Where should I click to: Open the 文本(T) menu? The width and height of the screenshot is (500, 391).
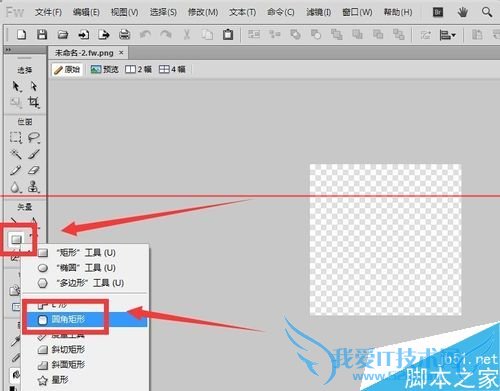242,12
